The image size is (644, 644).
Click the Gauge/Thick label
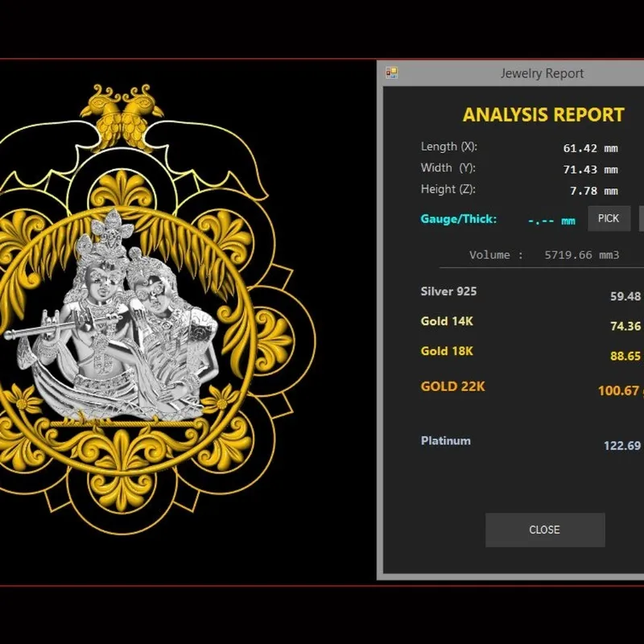[x=458, y=219]
